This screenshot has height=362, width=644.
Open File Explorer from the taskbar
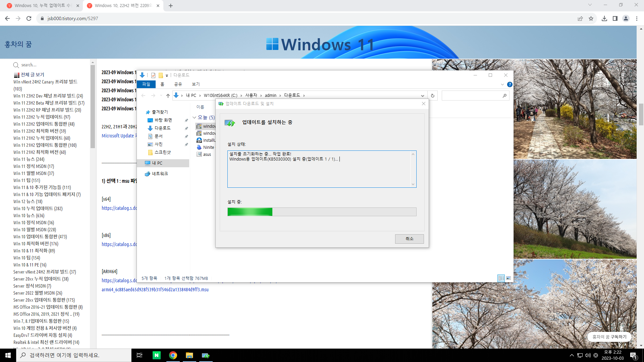tap(190, 355)
